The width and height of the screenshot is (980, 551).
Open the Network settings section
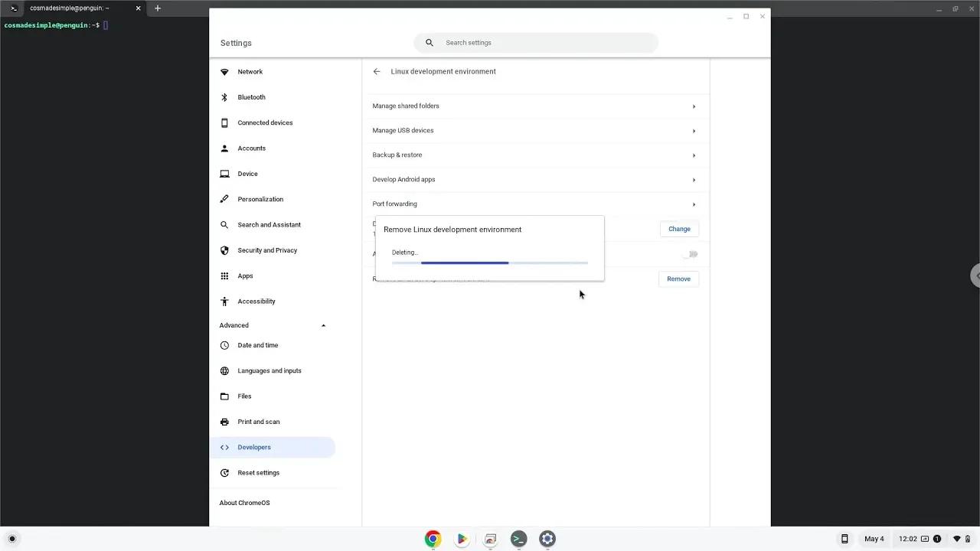(250, 71)
